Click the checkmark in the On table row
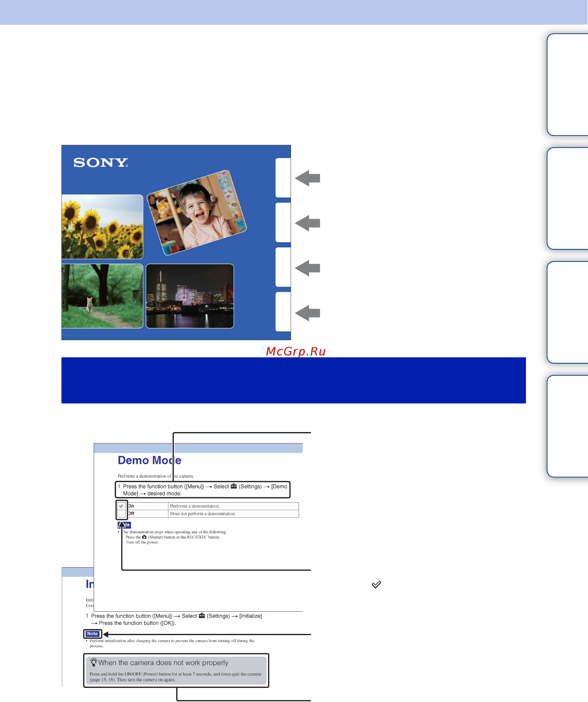588x702 pixels. (121, 506)
